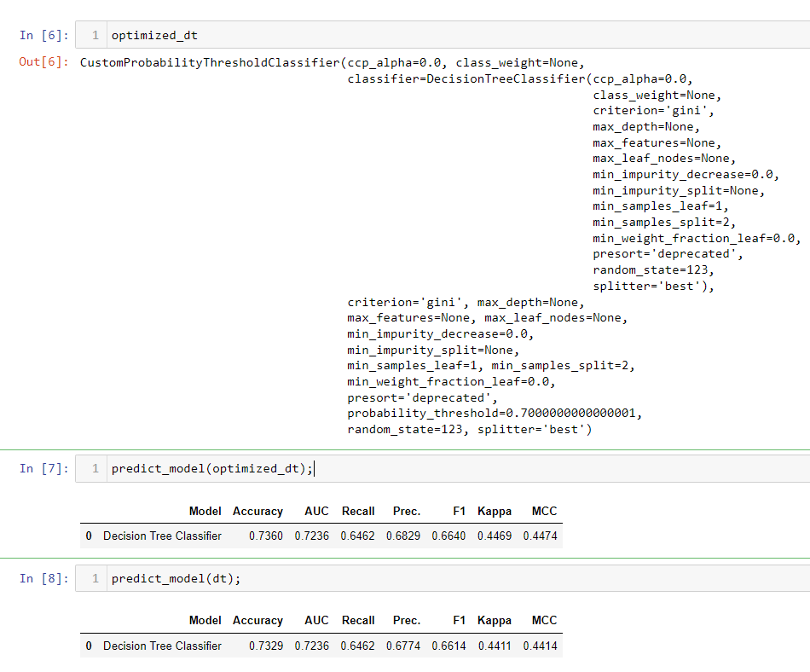
Task: Click the Model column header in first table
Action: 205,511
